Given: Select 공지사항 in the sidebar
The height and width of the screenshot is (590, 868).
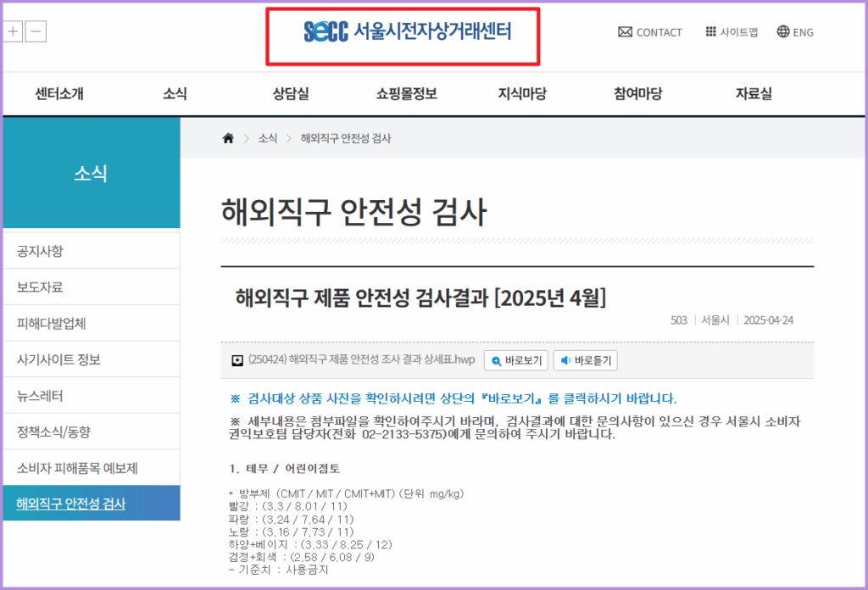Looking at the screenshot, I should (x=92, y=251).
